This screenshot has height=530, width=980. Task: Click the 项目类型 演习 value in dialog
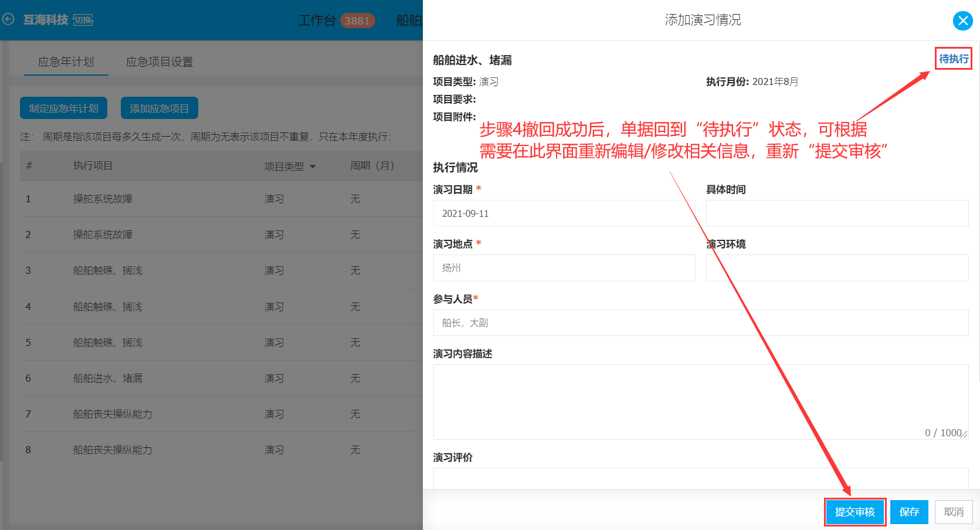click(x=489, y=81)
